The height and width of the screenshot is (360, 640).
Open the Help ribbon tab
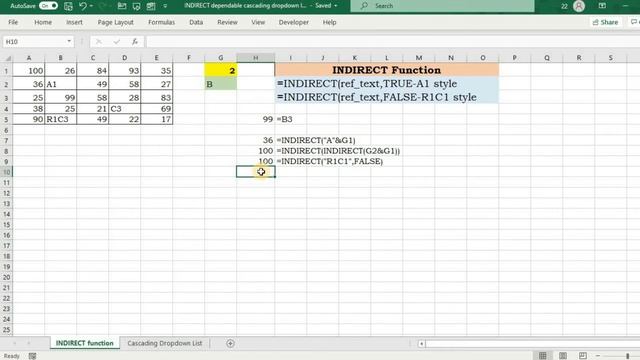click(329, 22)
